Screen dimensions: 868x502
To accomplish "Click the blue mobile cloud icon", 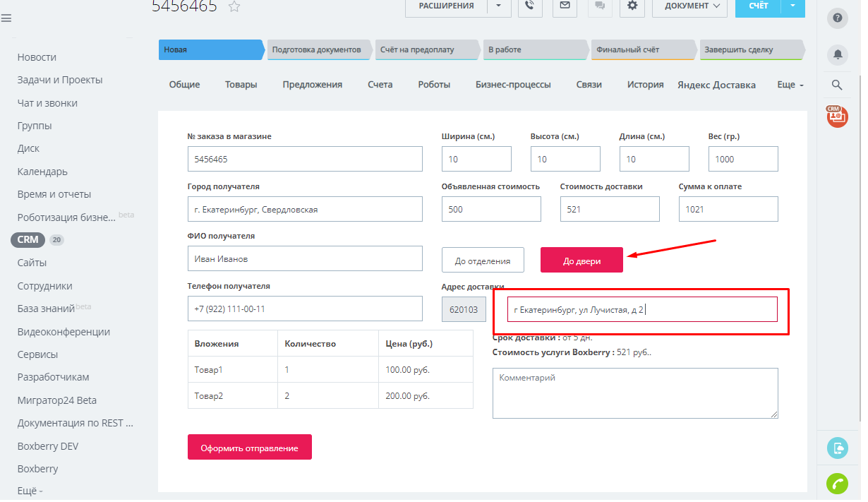I will tap(837, 448).
